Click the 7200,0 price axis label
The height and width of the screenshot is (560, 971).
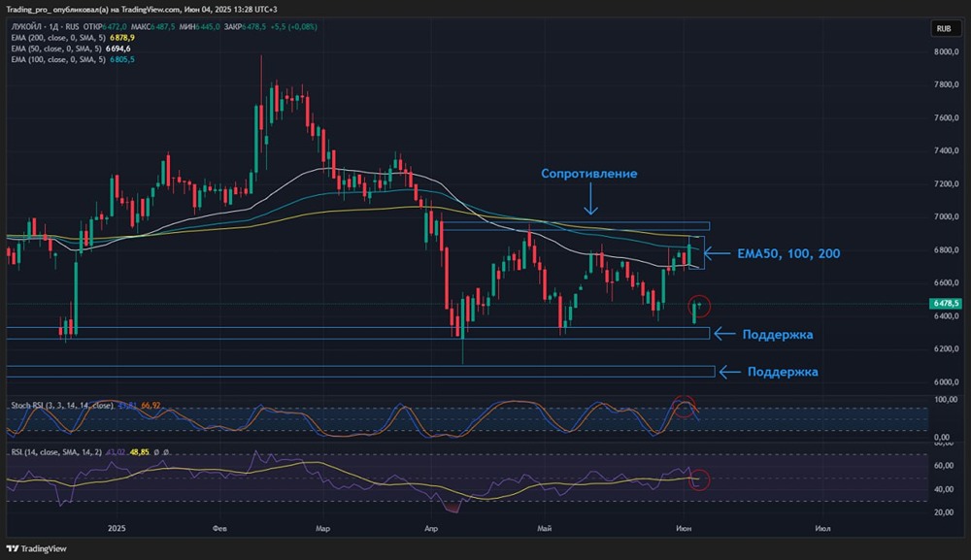[x=946, y=184]
